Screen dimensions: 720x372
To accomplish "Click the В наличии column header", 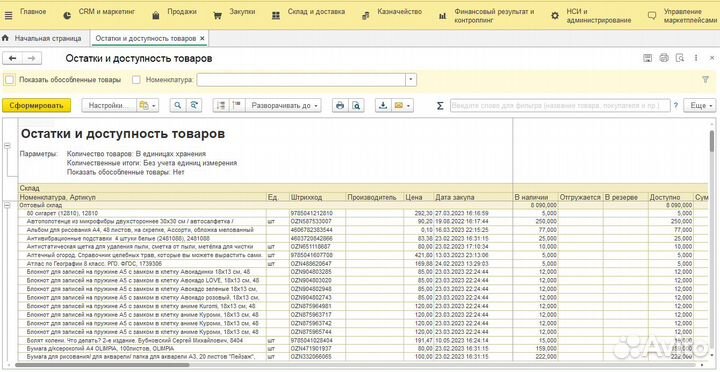I will click(x=535, y=197).
